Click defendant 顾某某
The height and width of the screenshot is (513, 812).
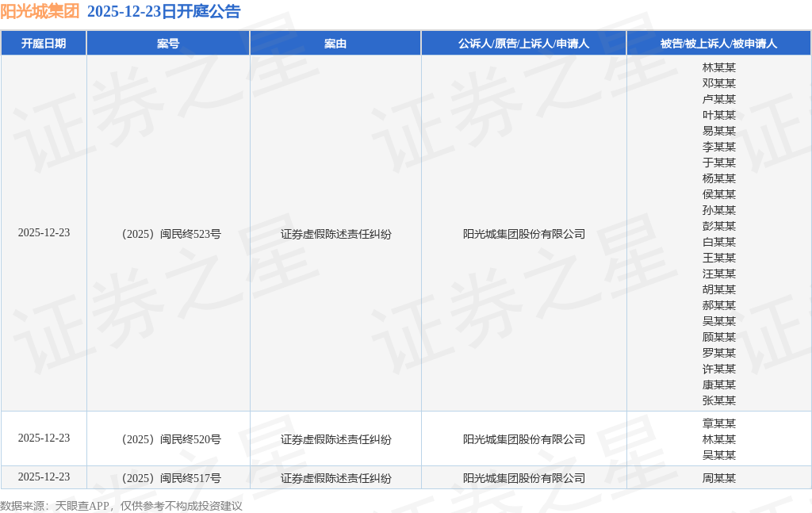coord(718,337)
